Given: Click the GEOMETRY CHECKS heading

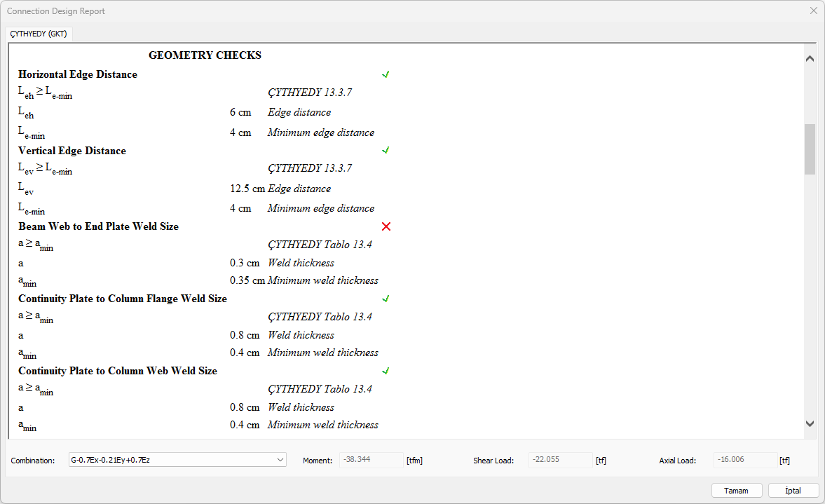Looking at the screenshot, I should pos(205,55).
